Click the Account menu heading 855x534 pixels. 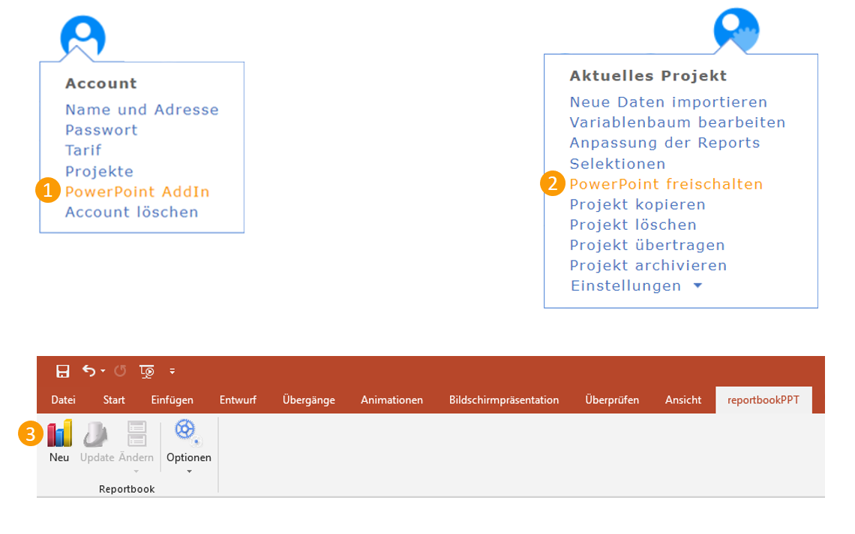pos(101,83)
